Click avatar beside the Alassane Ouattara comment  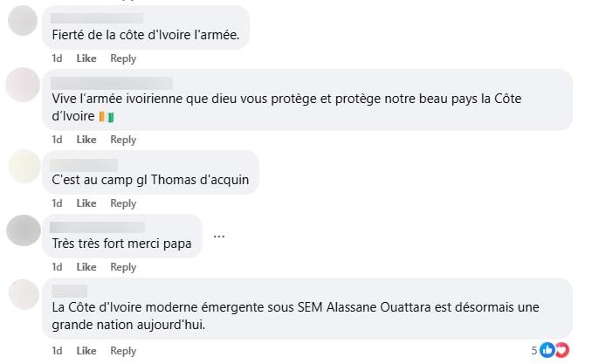[x=22, y=294]
